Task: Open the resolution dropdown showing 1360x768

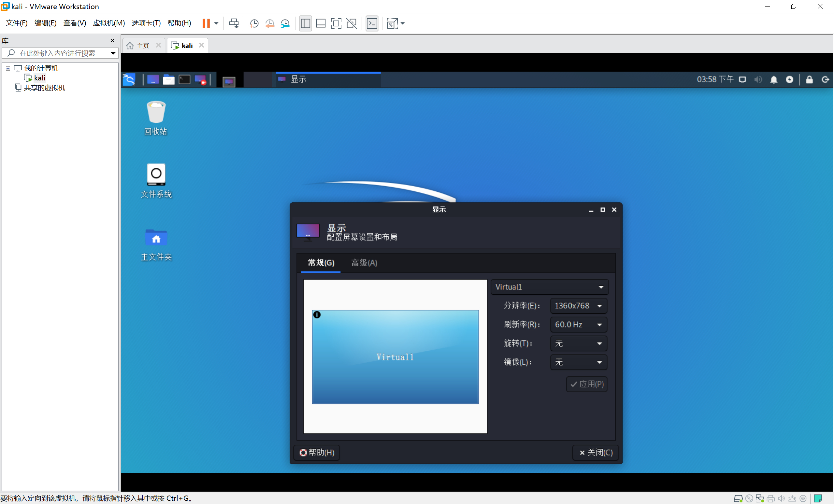Action: (578, 305)
